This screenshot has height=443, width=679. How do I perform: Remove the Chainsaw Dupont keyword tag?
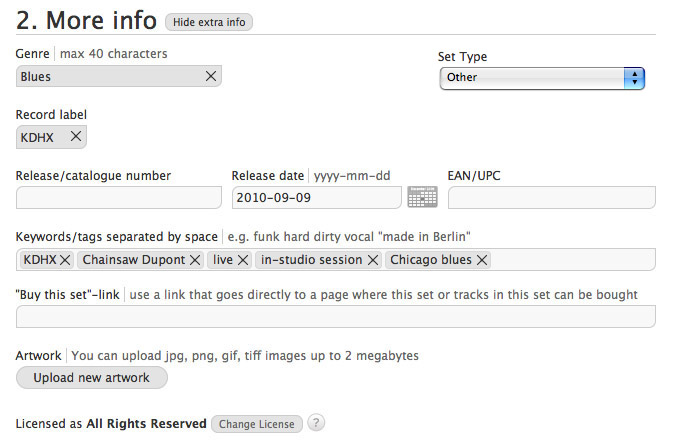195,260
